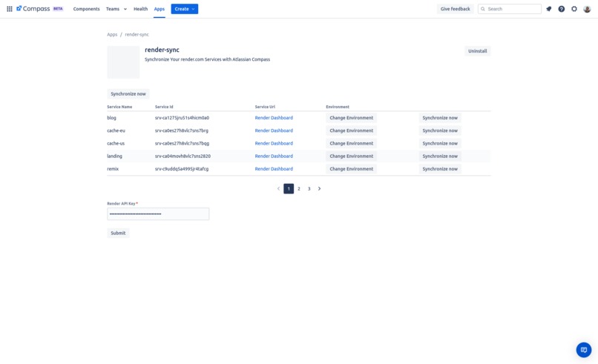Image resolution: width=598 pixels, height=364 pixels.
Task: Click Give feedback button
Action: point(455,9)
